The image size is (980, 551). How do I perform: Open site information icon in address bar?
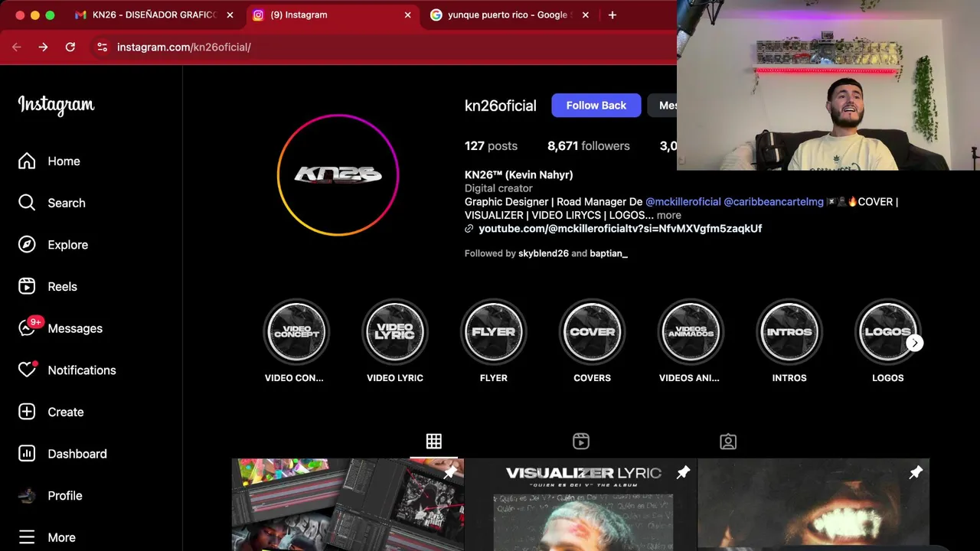point(102,47)
